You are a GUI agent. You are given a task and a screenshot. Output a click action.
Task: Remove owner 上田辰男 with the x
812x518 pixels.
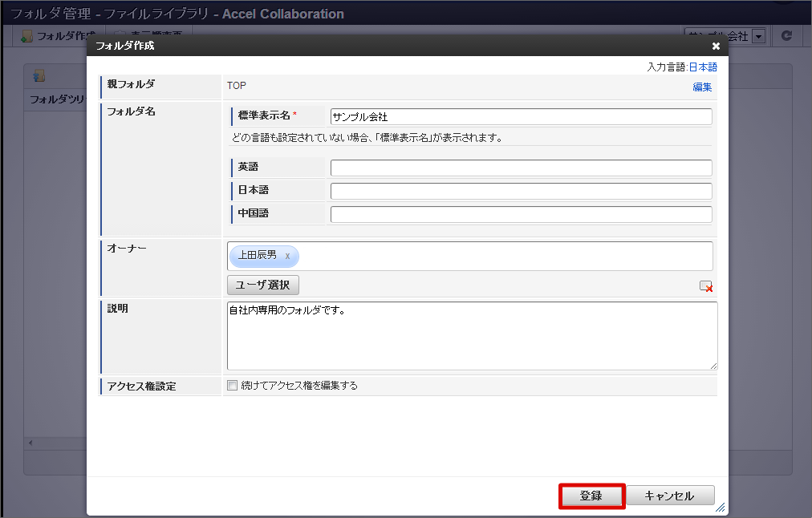pos(287,256)
